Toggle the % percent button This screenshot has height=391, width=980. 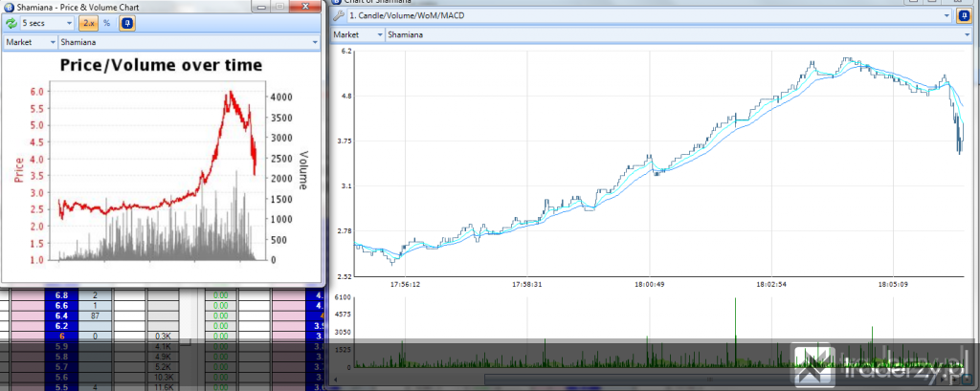[107, 23]
